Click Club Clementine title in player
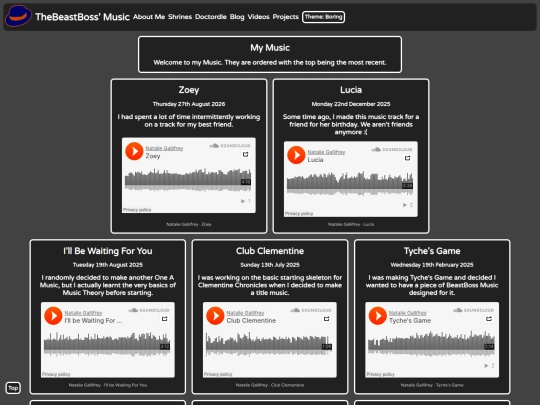The width and height of the screenshot is (540, 405). click(x=251, y=321)
